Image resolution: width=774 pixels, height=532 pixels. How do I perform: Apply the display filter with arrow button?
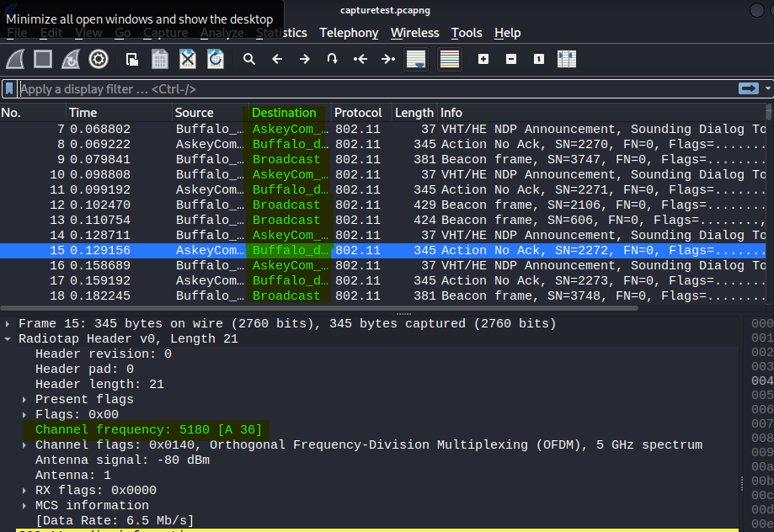tap(749, 88)
